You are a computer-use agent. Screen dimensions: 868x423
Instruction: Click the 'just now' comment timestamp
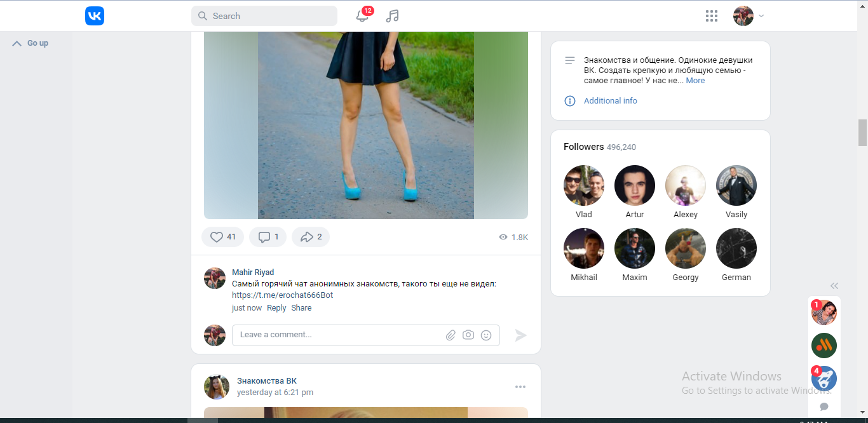pos(247,308)
